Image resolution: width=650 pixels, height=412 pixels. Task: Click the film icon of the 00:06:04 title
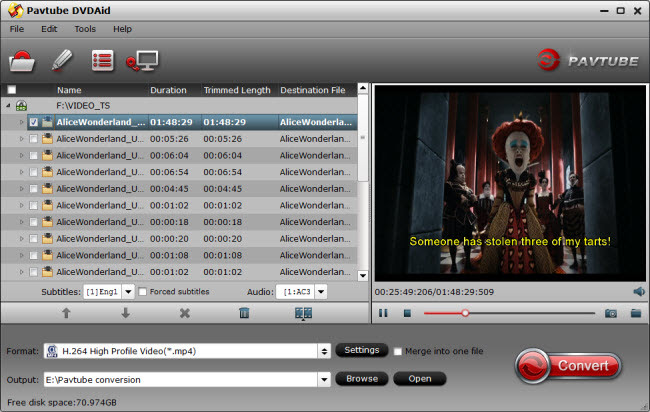click(48, 155)
